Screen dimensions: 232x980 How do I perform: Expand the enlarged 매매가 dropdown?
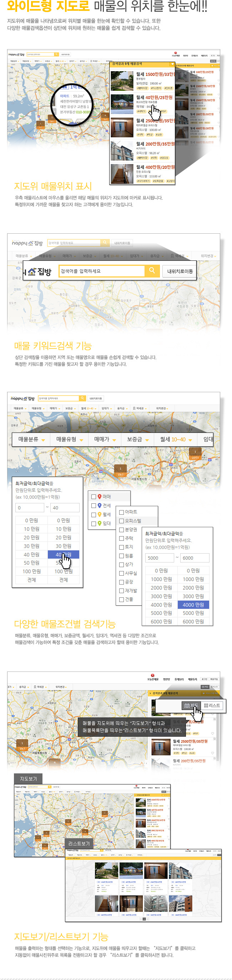coord(105,439)
